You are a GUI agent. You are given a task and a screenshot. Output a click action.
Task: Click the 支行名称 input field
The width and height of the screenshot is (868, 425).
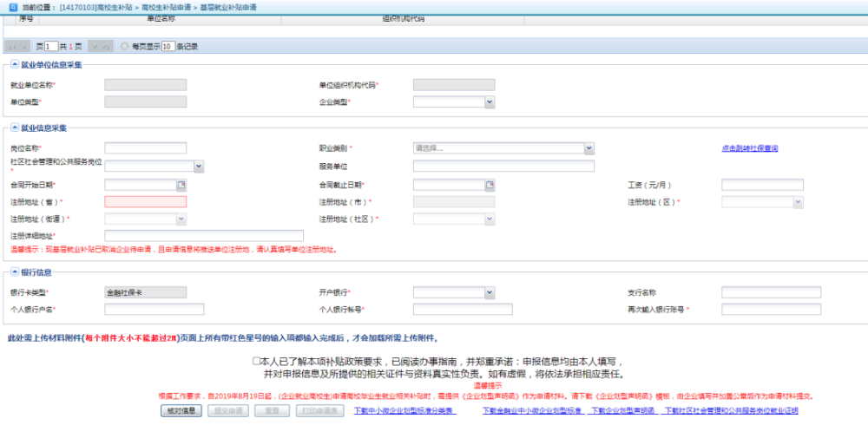coord(771,292)
